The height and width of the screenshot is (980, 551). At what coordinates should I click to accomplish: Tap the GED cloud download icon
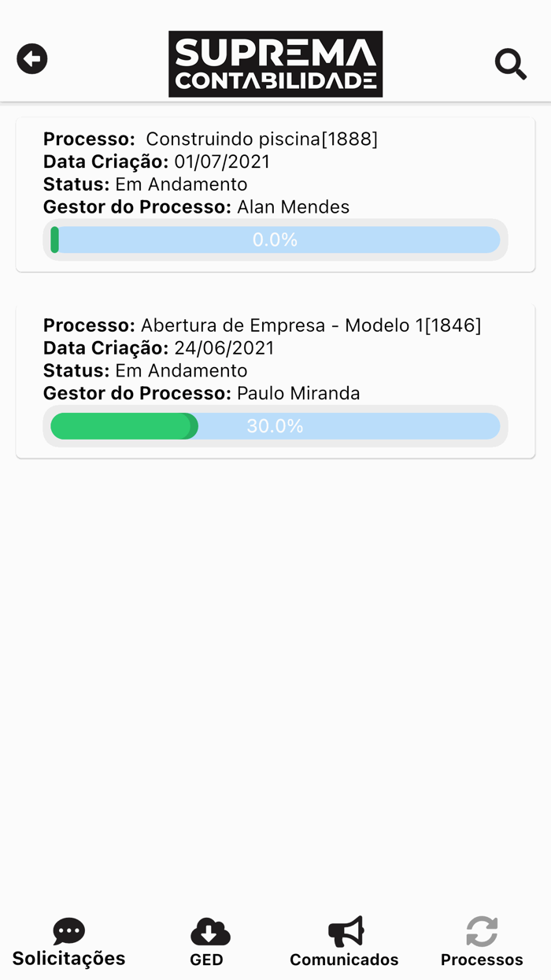pyautogui.click(x=209, y=930)
